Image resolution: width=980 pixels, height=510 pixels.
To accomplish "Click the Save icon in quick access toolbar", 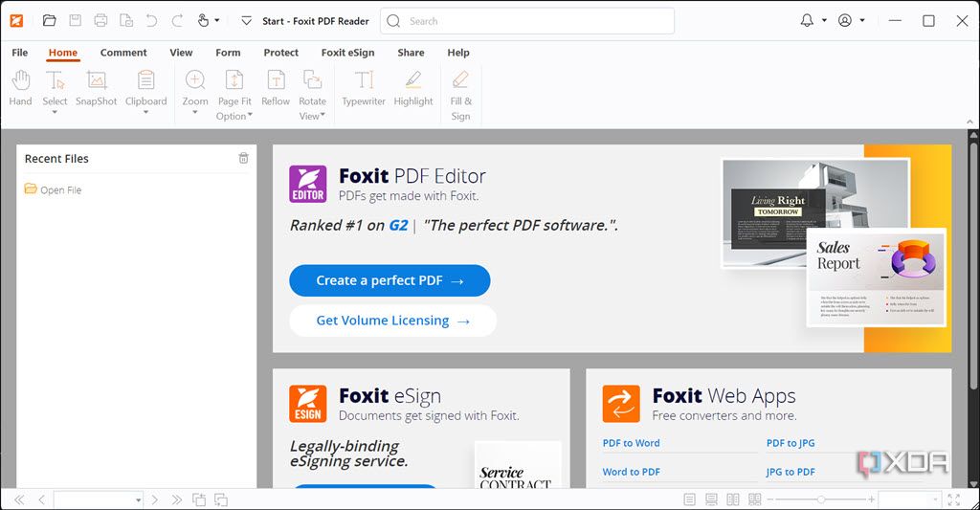I will (x=75, y=21).
